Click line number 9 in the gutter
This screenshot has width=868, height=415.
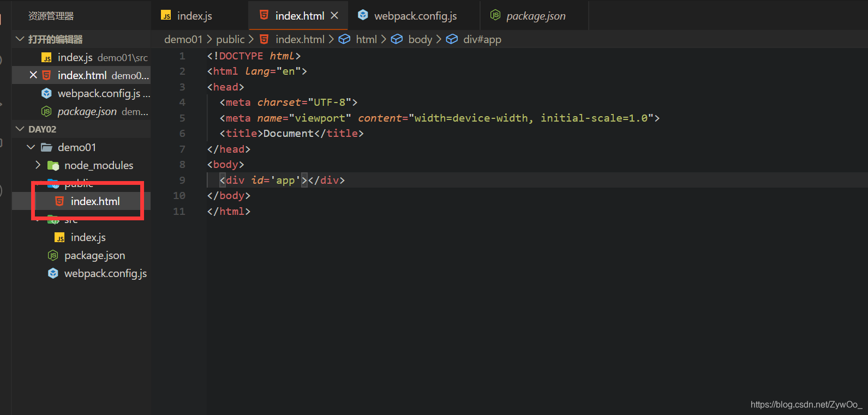coord(182,180)
